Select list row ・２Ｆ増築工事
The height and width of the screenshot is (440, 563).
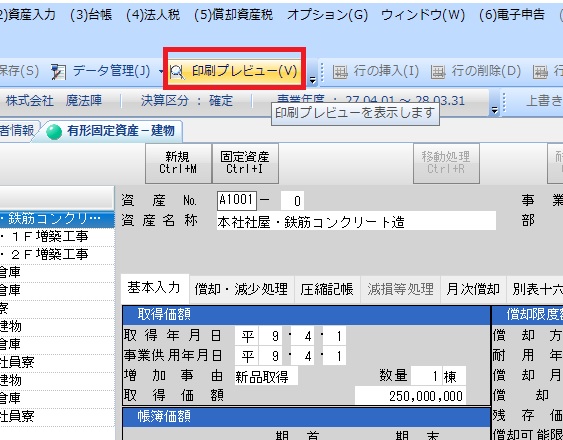(57, 255)
